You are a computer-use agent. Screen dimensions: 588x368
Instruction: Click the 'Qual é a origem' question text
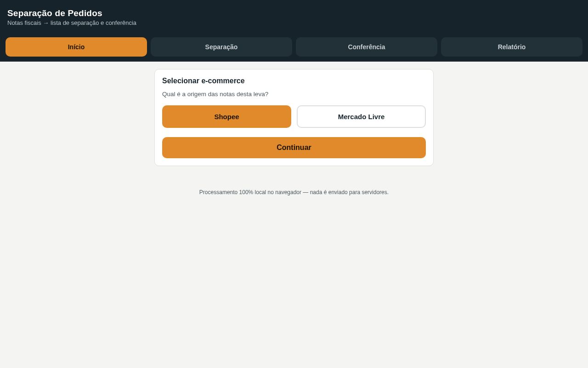(x=215, y=94)
